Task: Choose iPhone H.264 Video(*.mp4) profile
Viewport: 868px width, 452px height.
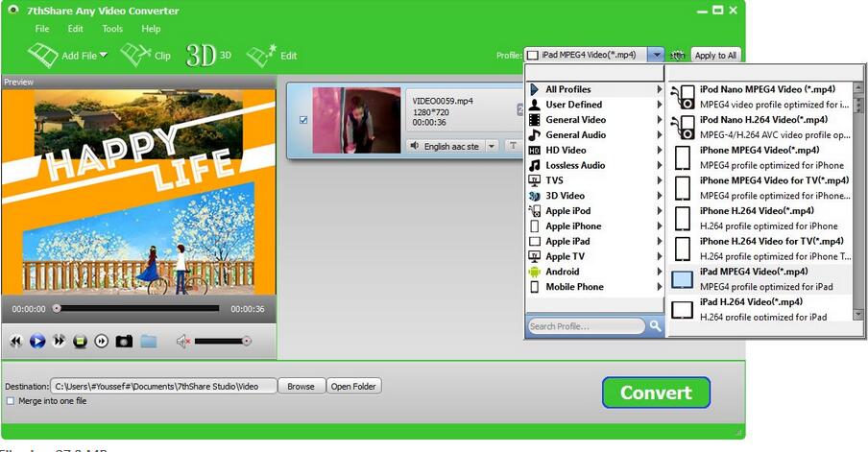Action: [x=759, y=219]
